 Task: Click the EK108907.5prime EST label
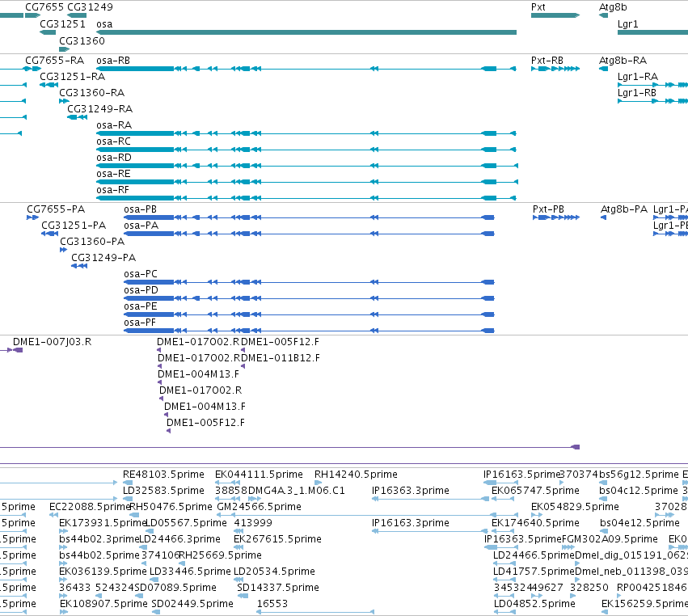[x=103, y=604]
